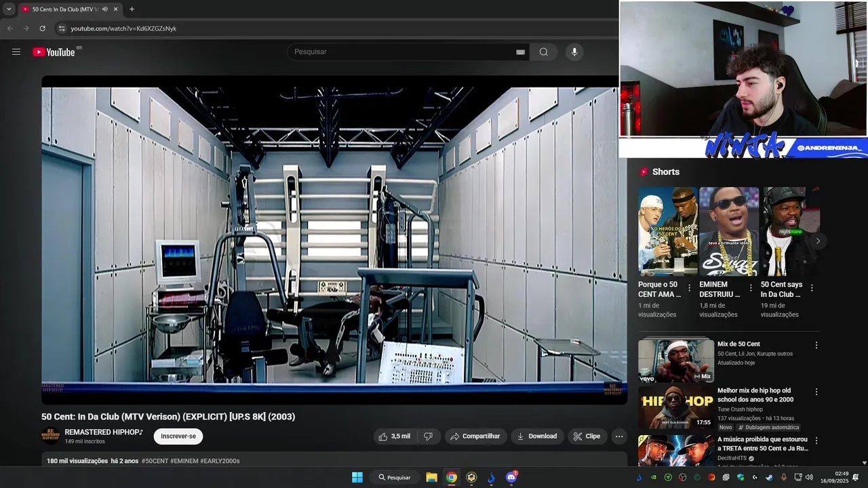Open options menu for 'Mix de 50 Cent'

816,345
